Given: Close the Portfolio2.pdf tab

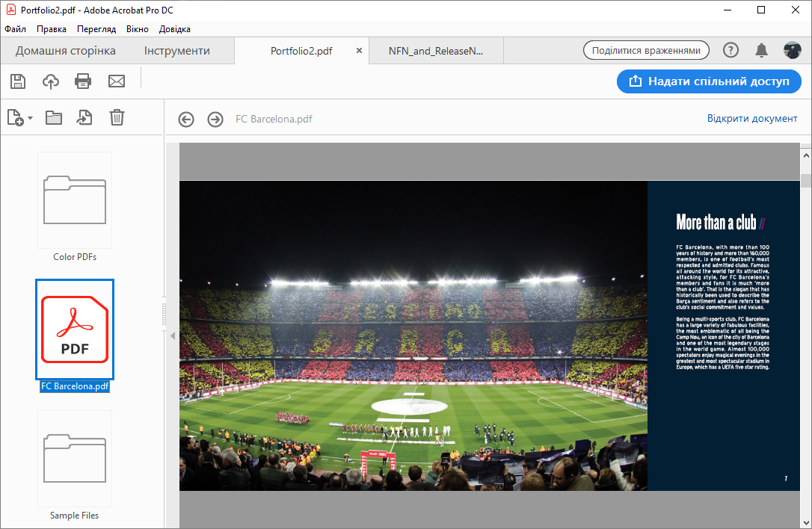Looking at the screenshot, I should (359, 51).
